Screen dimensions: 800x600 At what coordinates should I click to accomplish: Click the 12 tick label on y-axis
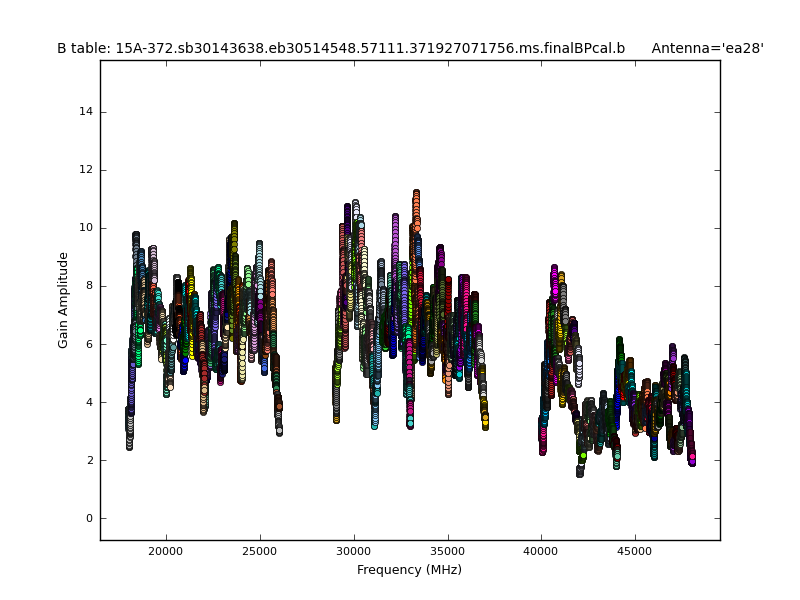pos(87,170)
